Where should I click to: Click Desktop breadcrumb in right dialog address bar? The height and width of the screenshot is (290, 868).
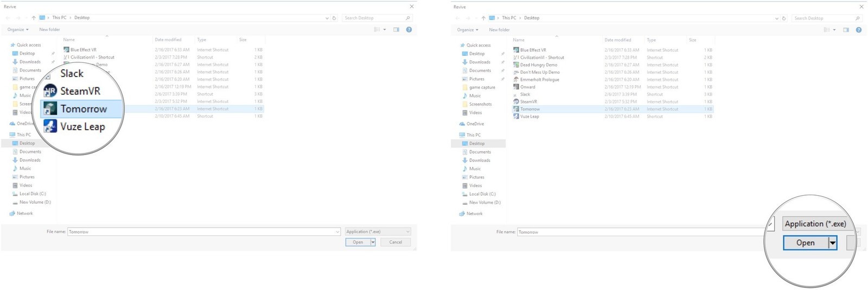tap(532, 18)
